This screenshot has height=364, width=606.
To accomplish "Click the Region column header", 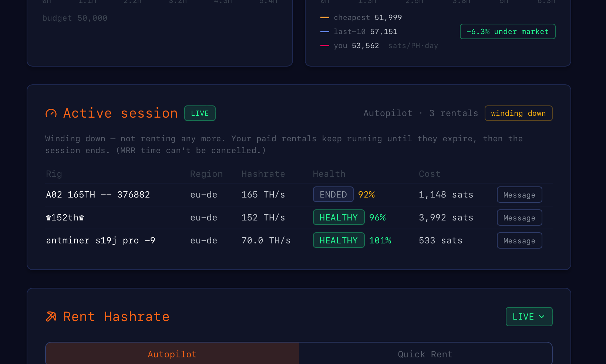I will click(x=206, y=174).
